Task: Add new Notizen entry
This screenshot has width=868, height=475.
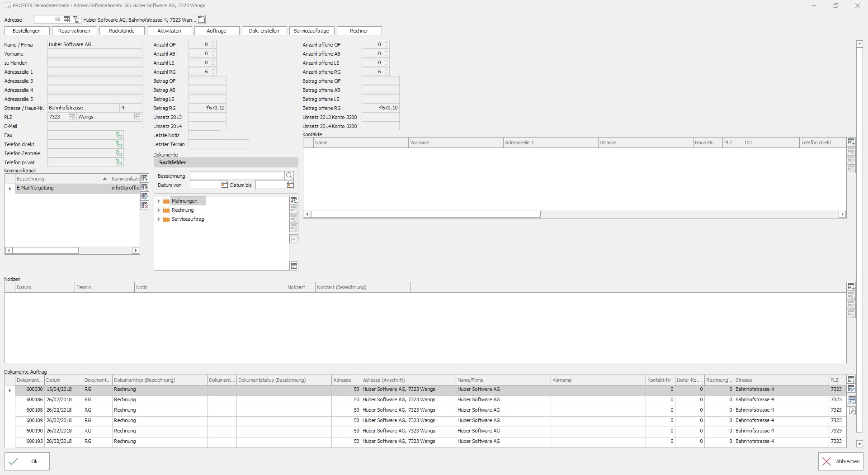Action: [x=851, y=287]
